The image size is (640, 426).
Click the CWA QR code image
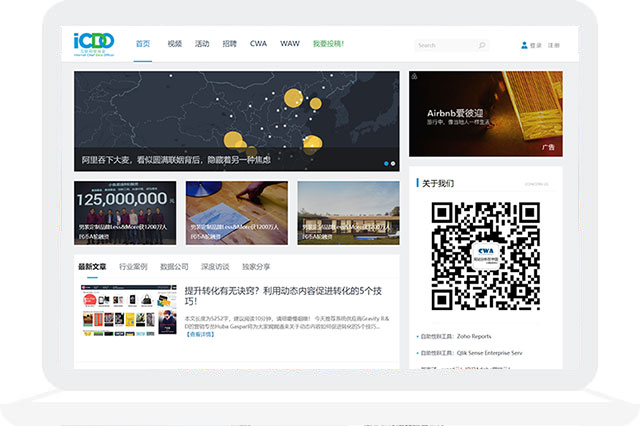click(x=486, y=256)
